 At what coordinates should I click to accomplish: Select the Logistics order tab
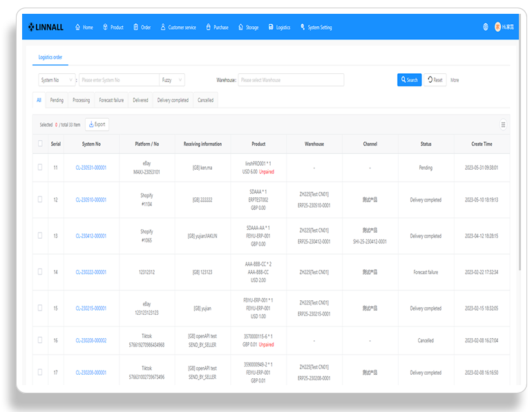50,57
